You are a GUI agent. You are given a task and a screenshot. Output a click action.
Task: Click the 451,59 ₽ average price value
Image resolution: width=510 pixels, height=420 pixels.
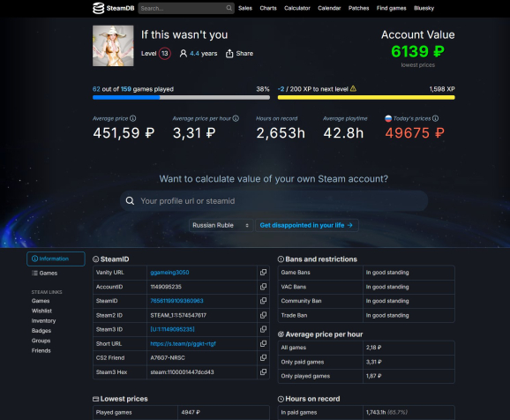click(x=124, y=132)
